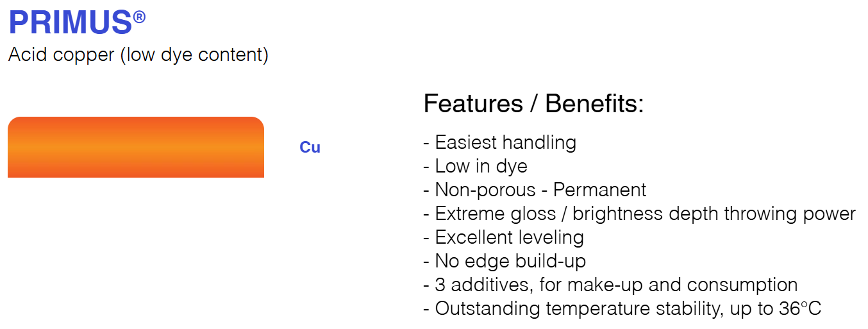Select the registered trademark symbol after PRIMUS
The image size is (868, 329).
[140, 17]
